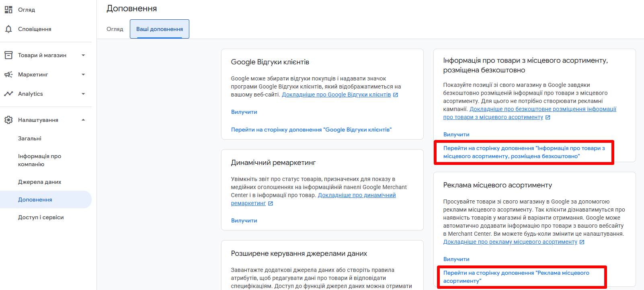This screenshot has height=290, width=644.
Task: Open Огляд in the sidebar
Action: pos(27,10)
